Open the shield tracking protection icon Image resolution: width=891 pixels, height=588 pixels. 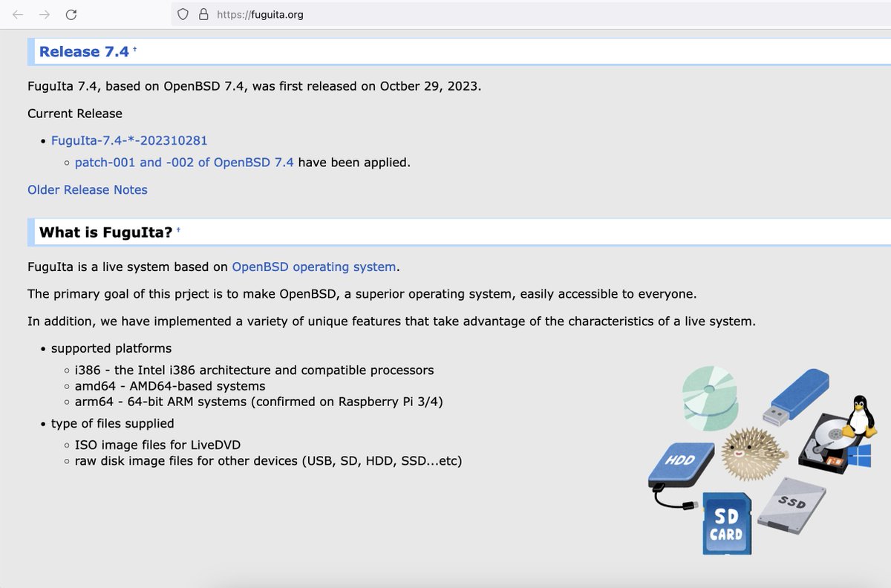tap(183, 14)
